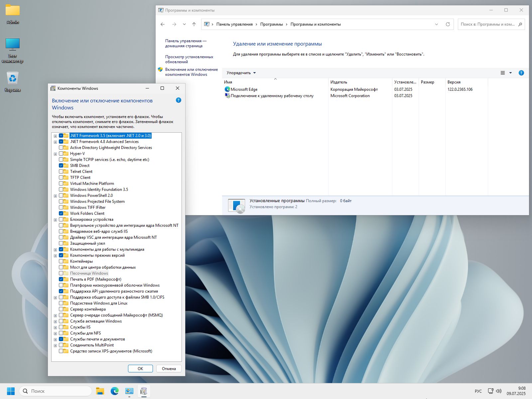Go up one level in Control Panel

point(194,24)
